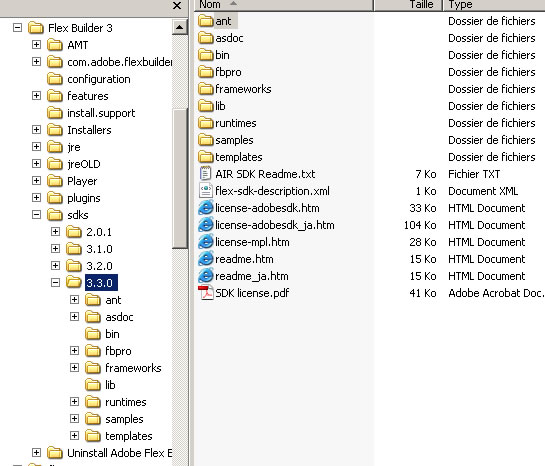Close the folders tree pane
Viewport: 545px width, 466px height.
[x=177, y=6]
